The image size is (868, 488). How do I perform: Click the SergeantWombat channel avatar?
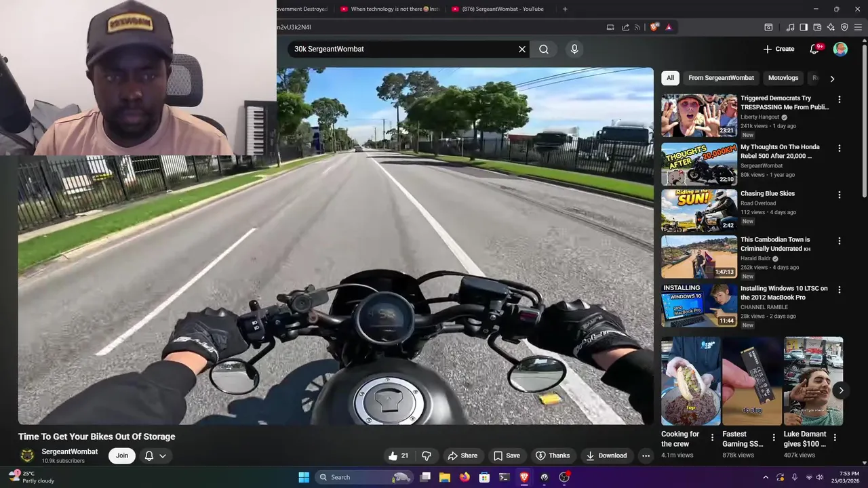pos(27,455)
